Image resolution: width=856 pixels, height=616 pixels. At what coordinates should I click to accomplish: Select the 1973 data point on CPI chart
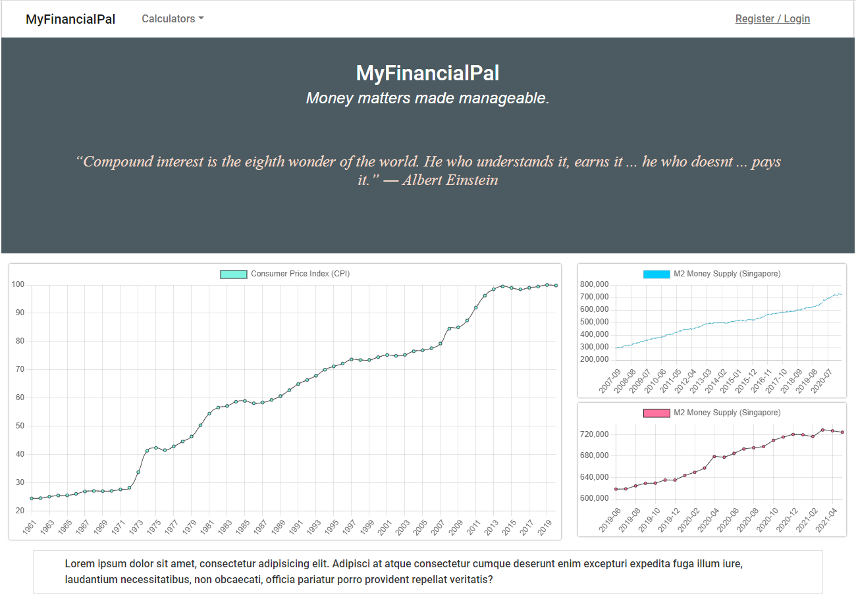138,472
